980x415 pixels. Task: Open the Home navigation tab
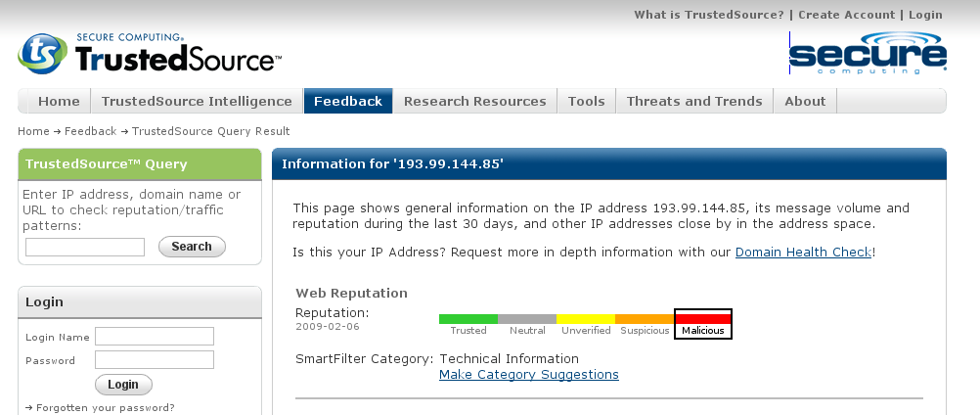click(59, 101)
